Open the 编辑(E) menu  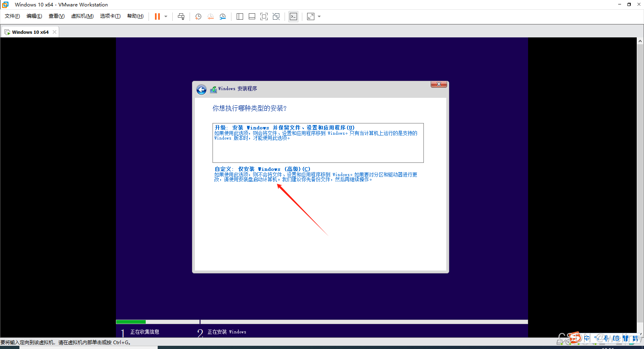[34, 16]
